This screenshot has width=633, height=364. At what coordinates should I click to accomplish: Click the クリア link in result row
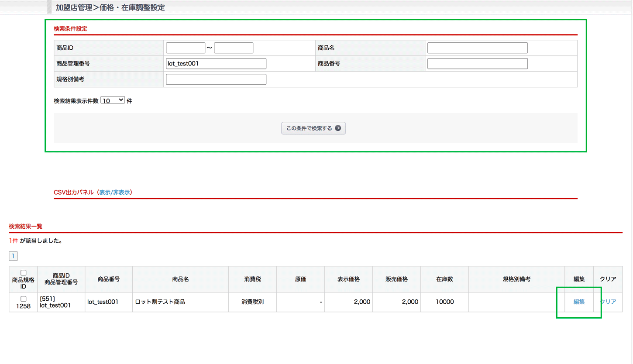pos(608,302)
